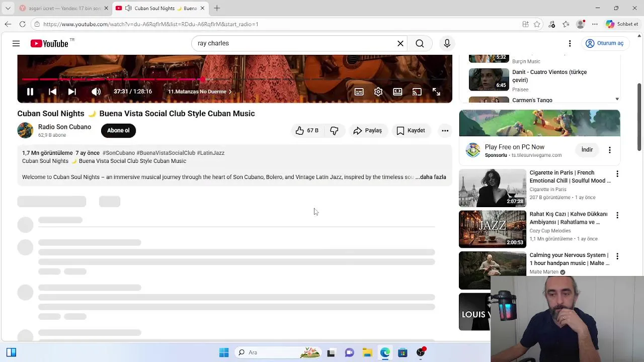Open options for Cigarette in Paris video
The image size is (644, 362).
point(617,174)
